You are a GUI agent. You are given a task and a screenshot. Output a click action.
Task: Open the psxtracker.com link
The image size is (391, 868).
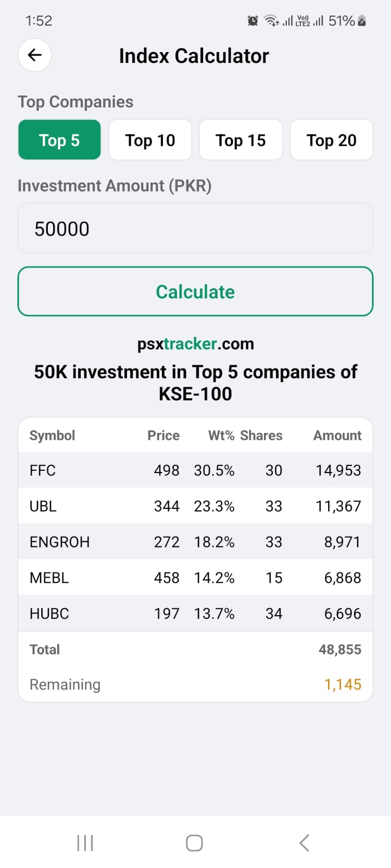pyautogui.click(x=195, y=344)
